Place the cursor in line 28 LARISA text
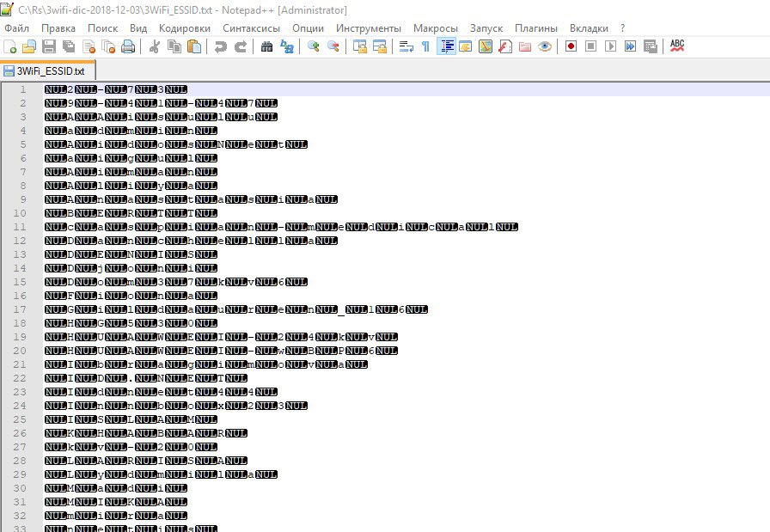770x532 pixels. click(x=146, y=461)
